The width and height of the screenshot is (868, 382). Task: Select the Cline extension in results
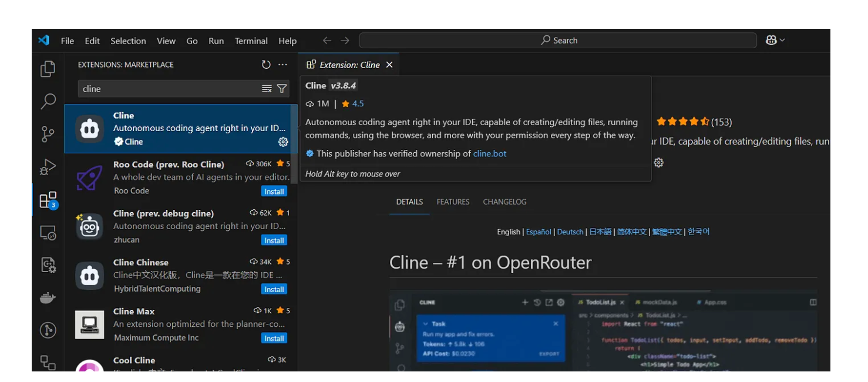click(180, 129)
